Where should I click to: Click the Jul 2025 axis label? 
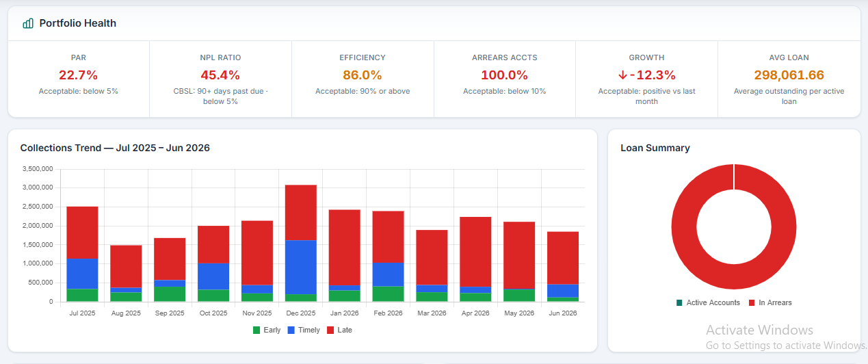coord(83,313)
